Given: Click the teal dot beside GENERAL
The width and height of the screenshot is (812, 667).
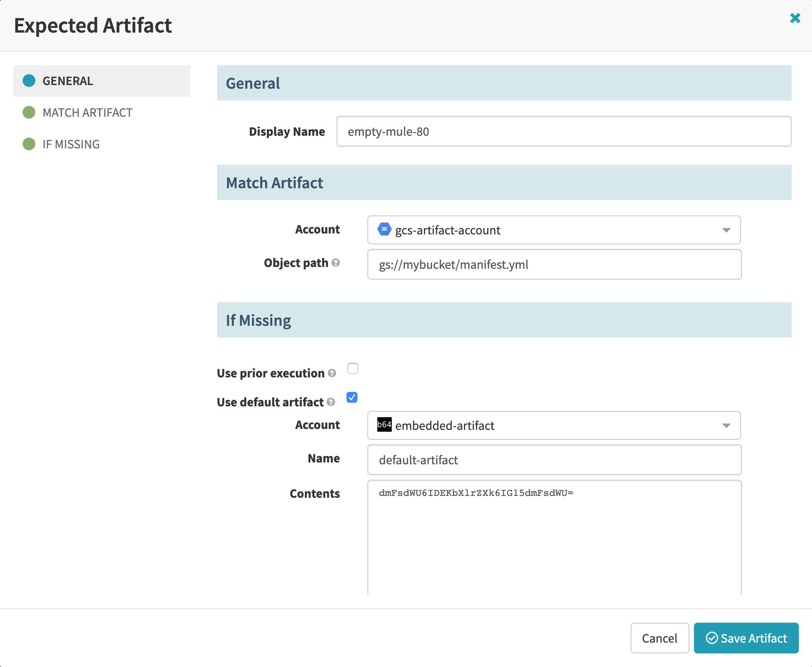Looking at the screenshot, I should point(29,81).
